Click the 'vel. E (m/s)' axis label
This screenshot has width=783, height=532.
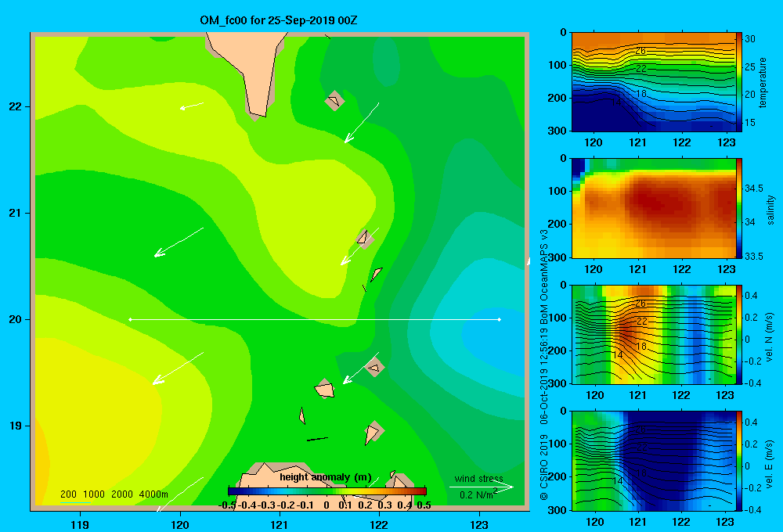(x=770, y=464)
